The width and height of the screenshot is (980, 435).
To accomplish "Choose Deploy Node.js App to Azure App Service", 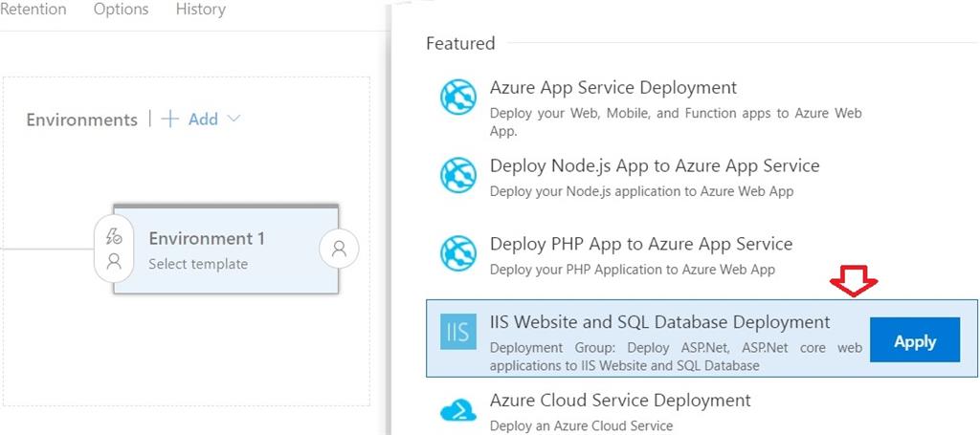I will coord(655,166).
